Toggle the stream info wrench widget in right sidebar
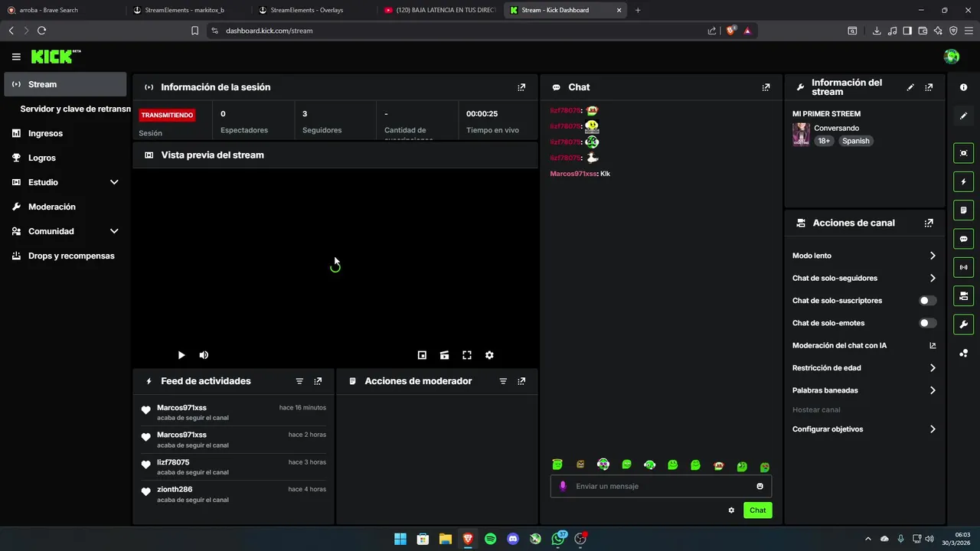Viewport: 980px width, 551px height. [964, 324]
